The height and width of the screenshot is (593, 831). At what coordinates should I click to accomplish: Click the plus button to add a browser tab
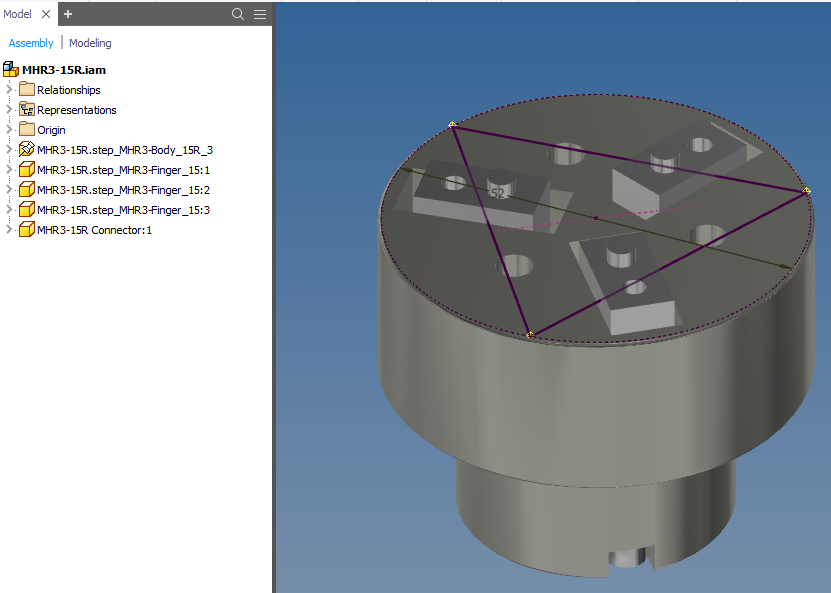tap(67, 14)
